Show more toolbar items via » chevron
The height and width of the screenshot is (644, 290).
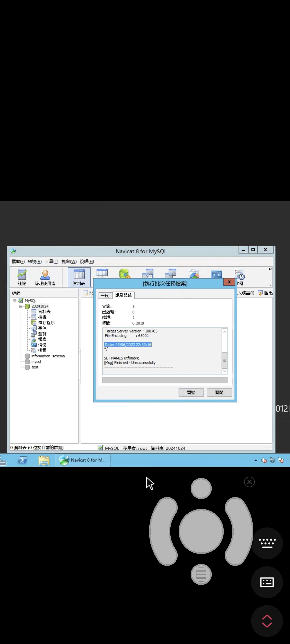click(x=270, y=269)
